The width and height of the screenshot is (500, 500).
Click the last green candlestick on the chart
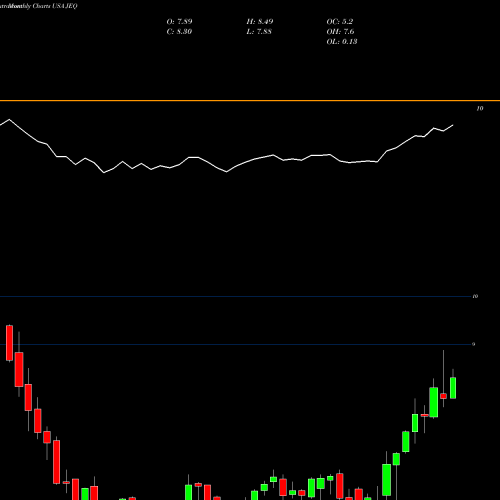coord(453,388)
